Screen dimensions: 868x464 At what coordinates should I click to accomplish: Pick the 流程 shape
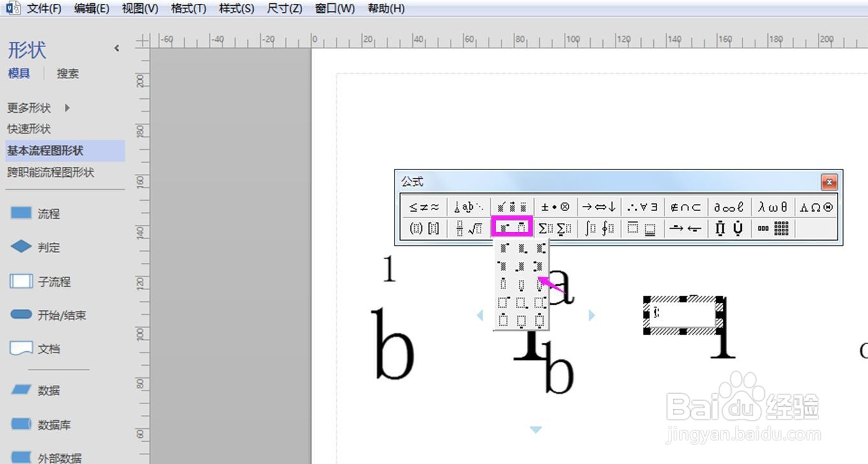click(x=36, y=214)
